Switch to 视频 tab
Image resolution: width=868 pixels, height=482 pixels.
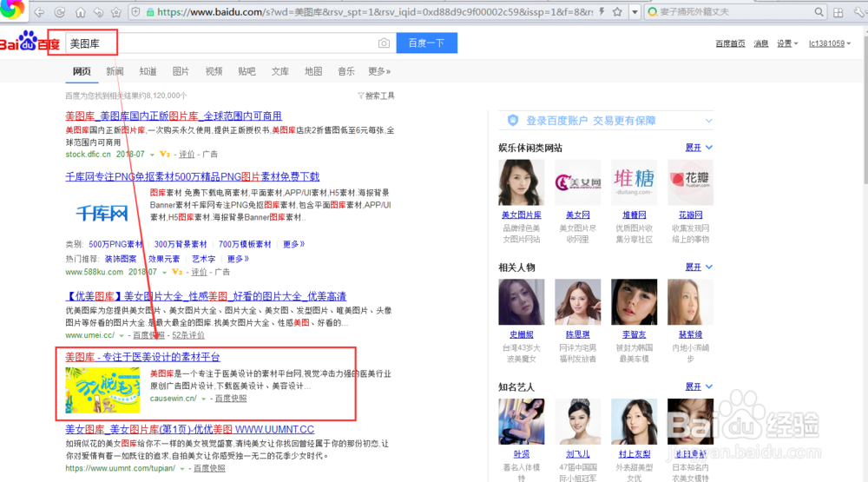pos(214,71)
